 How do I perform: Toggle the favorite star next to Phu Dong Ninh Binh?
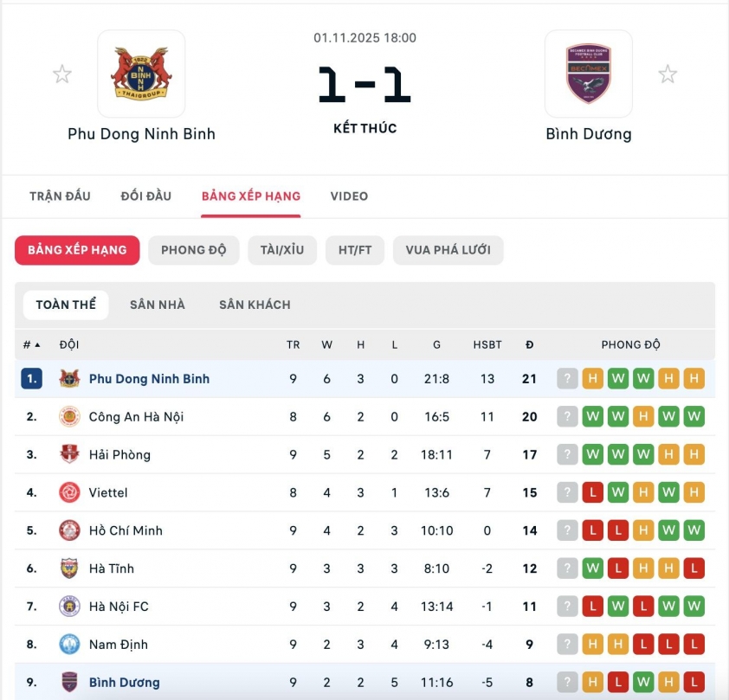[61, 74]
